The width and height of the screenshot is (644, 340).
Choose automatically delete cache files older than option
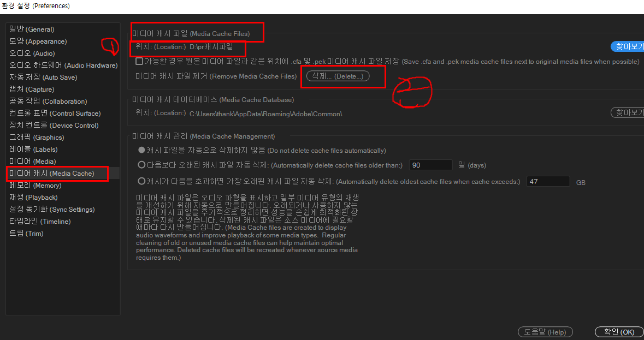pyautogui.click(x=141, y=165)
